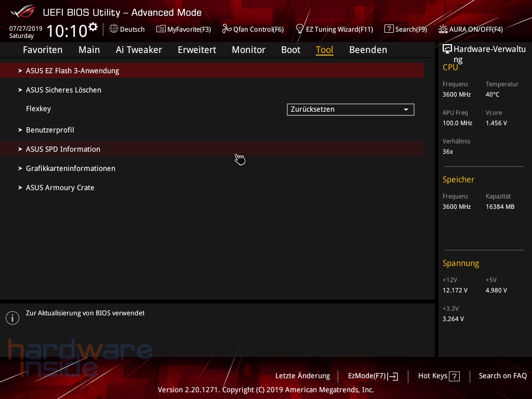
Task: Click the help text about BIOS Aktualisierung
Action: [85, 313]
